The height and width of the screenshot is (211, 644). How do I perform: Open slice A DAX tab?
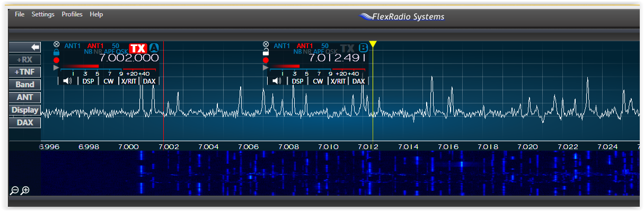point(149,81)
